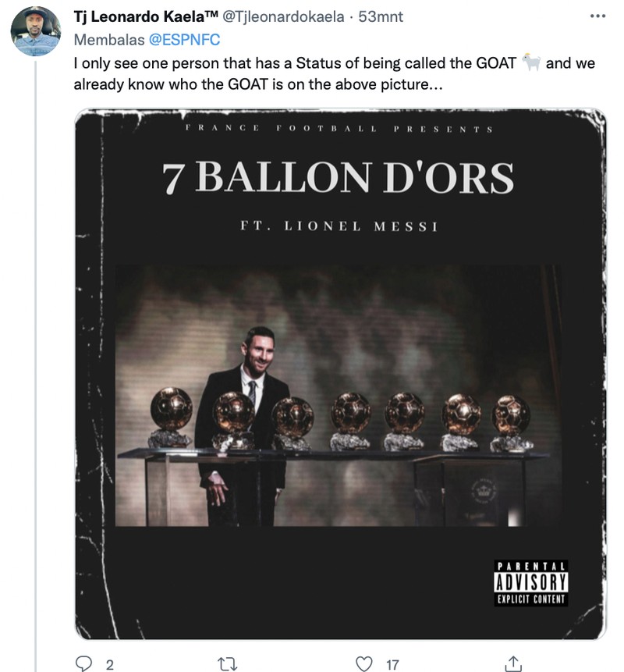Click the like count showing 17
The image size is (624, 672).
[391, 663]
